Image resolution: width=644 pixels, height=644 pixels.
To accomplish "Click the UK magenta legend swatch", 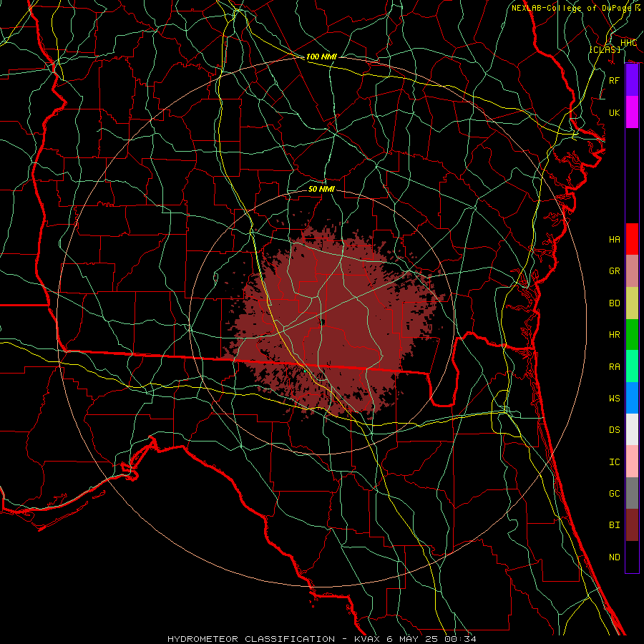I will [632, 112].
